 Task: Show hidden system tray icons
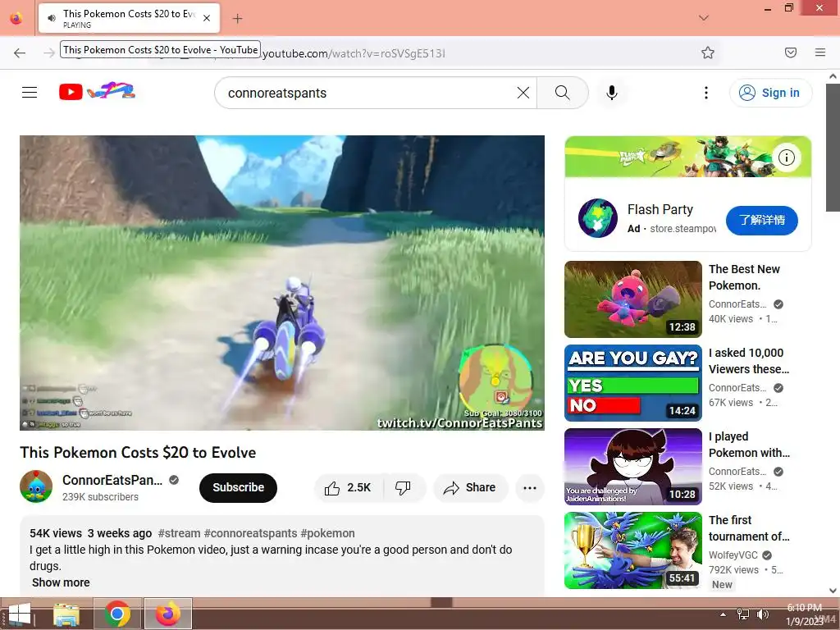click(x=723, y=614)
